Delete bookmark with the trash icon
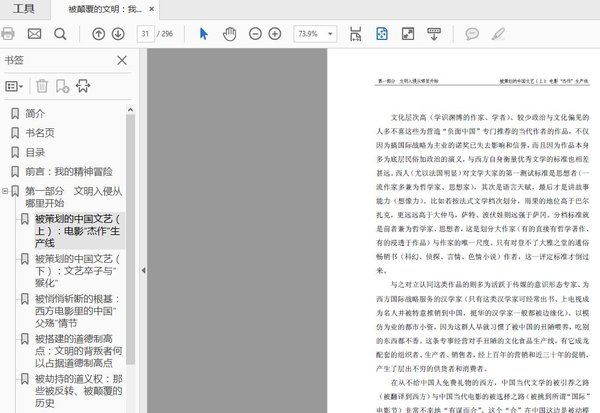This screenshot has height=413, width=600. [x=42, y=86]
